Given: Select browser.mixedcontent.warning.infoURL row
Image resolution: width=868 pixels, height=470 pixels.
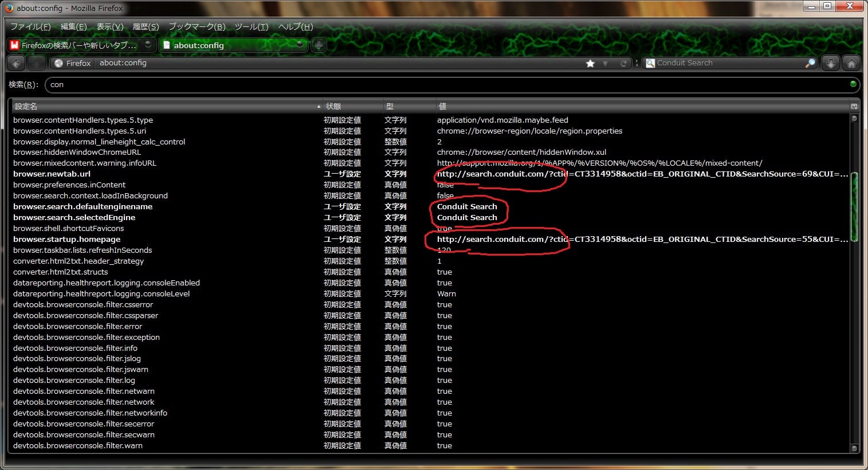Looking at the screenshot, I should [x=431, y=163].
